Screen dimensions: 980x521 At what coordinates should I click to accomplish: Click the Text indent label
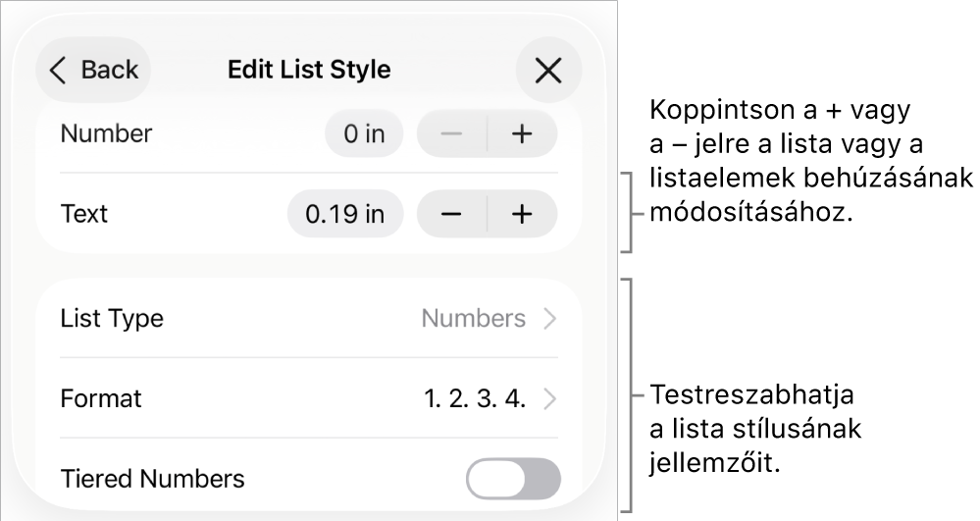click(84, 214)
